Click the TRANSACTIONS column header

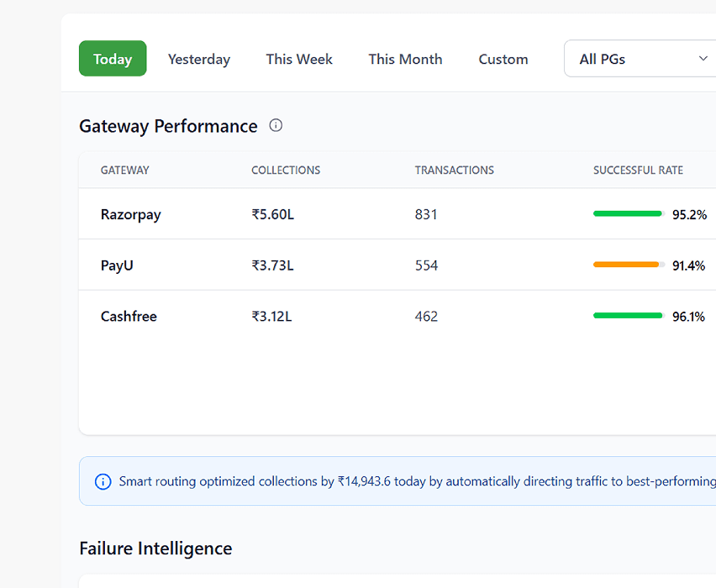455,171
